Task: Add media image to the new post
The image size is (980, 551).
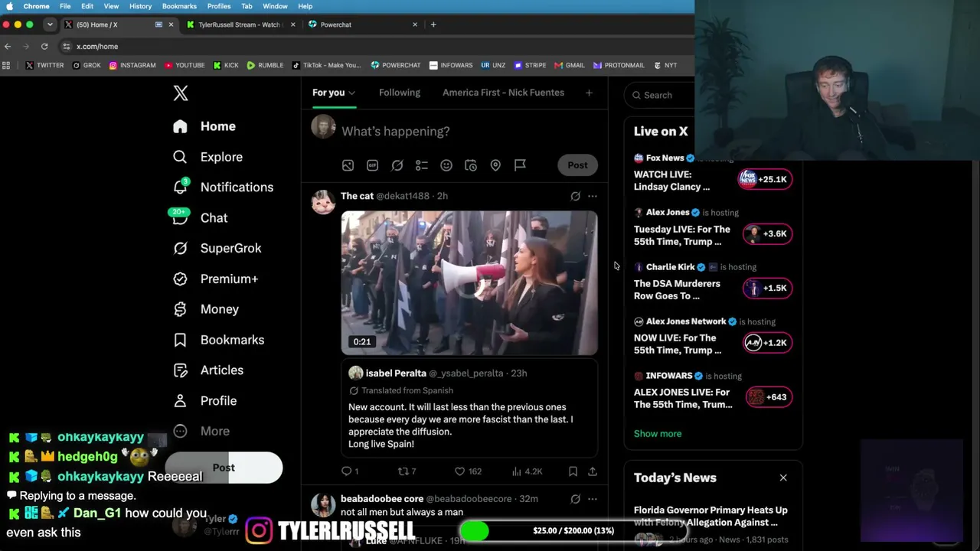Action: pyautogui.click(x=348, y=165)
